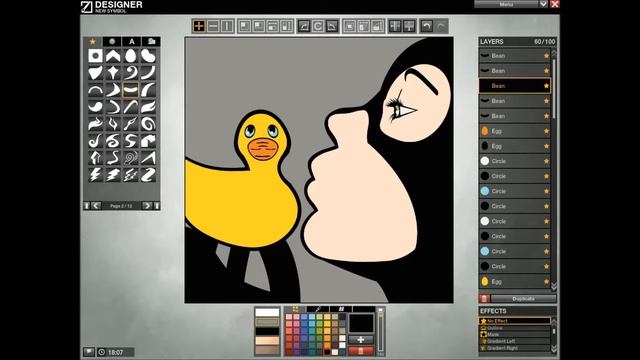Select the upward chevron shape
The width and height of the screenshot is (640, 360).
click(113, 56)
